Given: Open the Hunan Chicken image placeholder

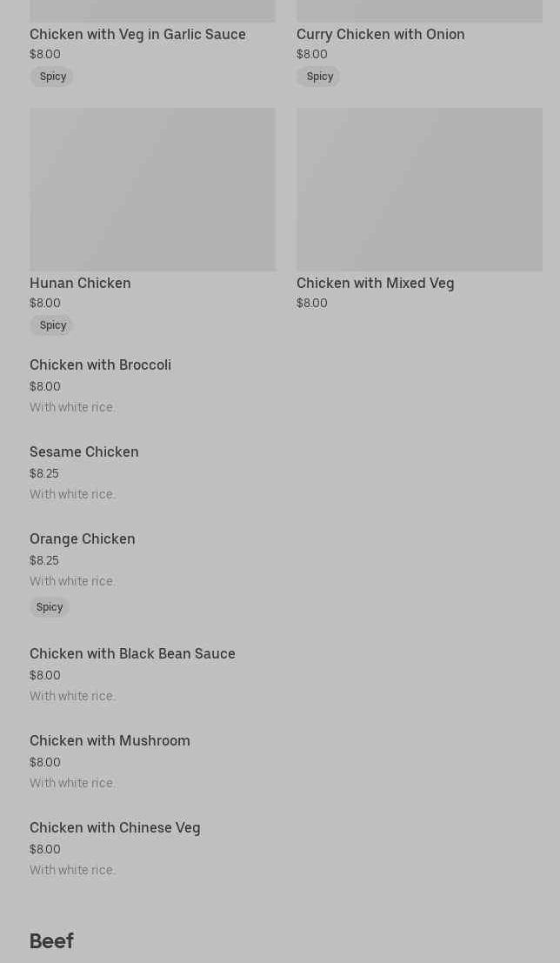Looking at the screenshot, I should pos(152,189).
